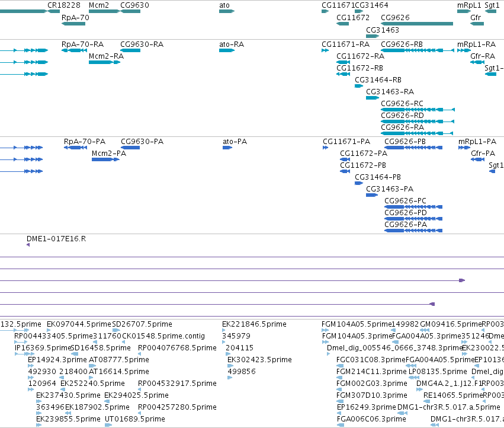504x428 pixels.
Task: Click the FGM104A05.5prime EST label
Action: (357, 324)
